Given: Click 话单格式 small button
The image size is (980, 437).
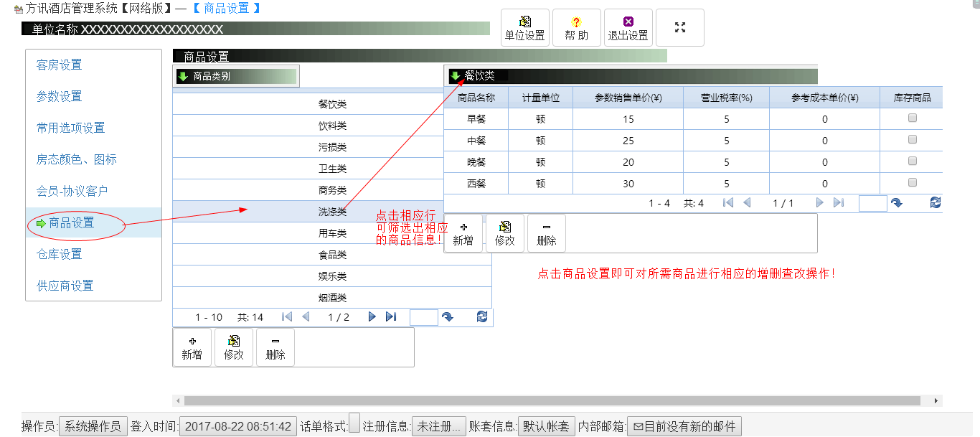Looking at the screenshot, I should pyautogui.click(x=354, y=423).
